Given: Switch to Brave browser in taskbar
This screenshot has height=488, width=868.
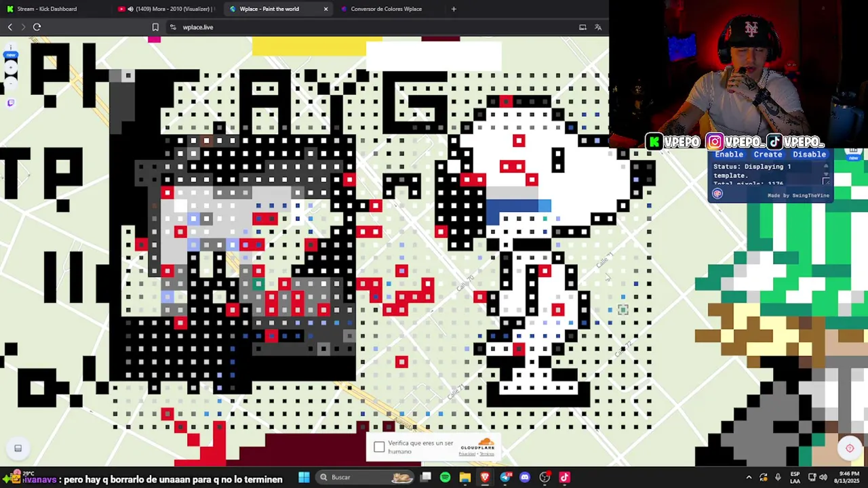Looking at the screenshot, I should click(x=485, y=477).
